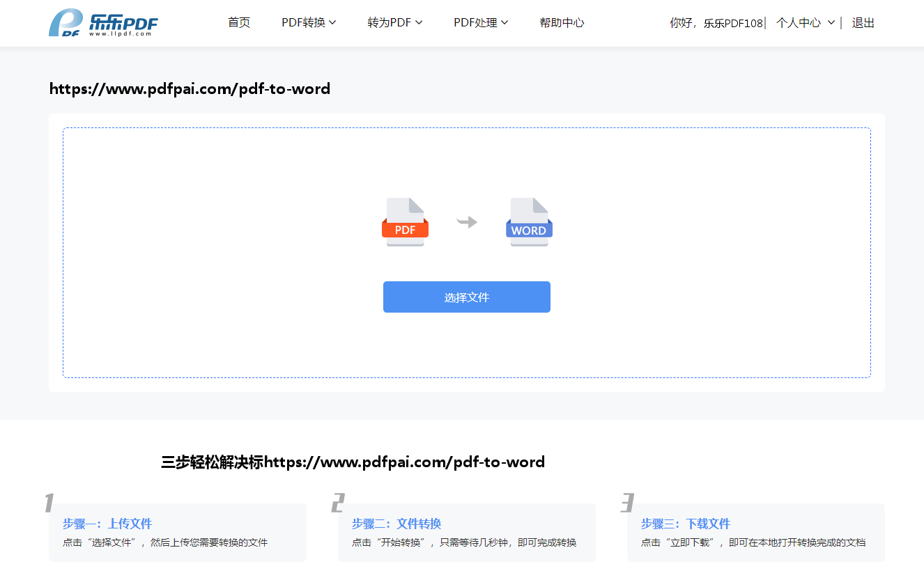The height and width of the screenshot is (580, 924).
Task: Expand the 转为PDF dropdown menu
Action: click(x=395, y=23)
